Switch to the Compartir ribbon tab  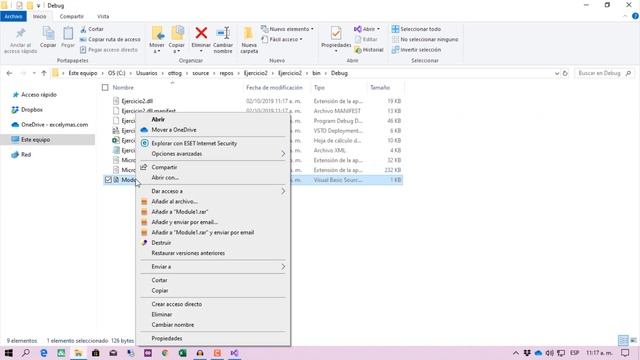tap(71, 16)
